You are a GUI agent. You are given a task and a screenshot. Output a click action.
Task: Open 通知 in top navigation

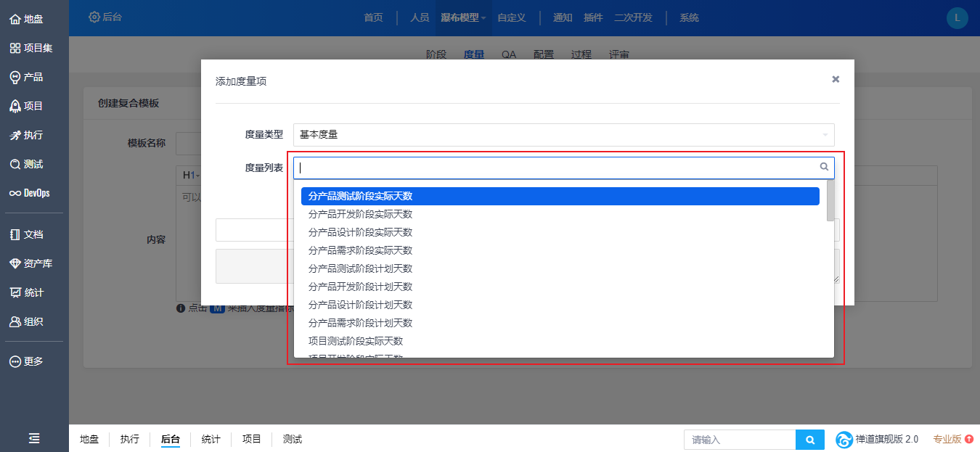point(563,17)
